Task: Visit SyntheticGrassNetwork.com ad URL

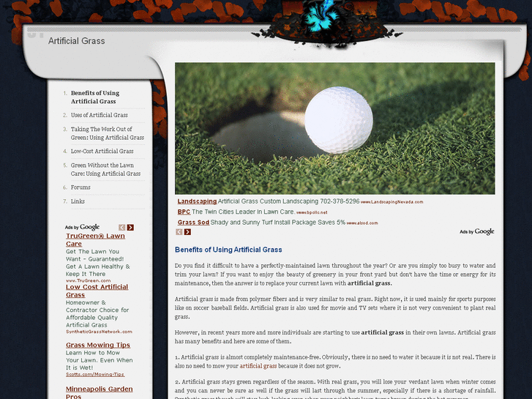Action: pyautogui.click(x=99, y=332)
